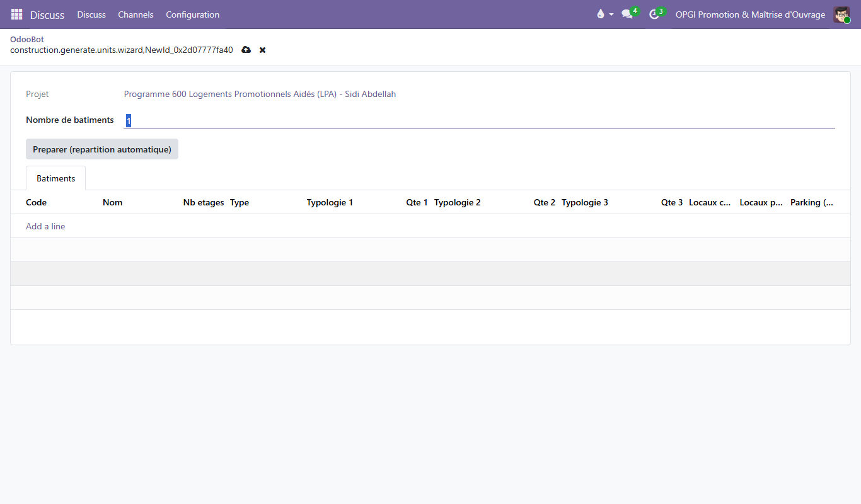Click the construction.generate.units.wizard record name
The image size is (861, 504).
coord(122,50)
